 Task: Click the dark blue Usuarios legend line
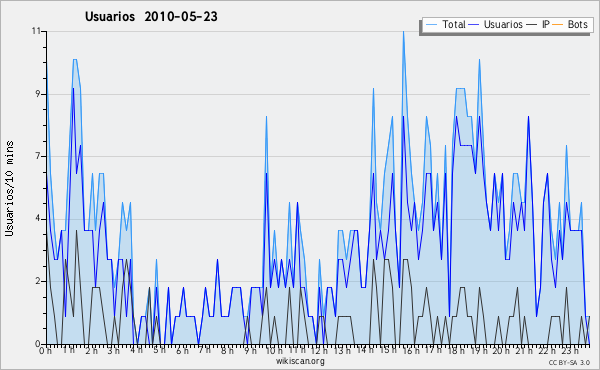(x=474, y=25)
